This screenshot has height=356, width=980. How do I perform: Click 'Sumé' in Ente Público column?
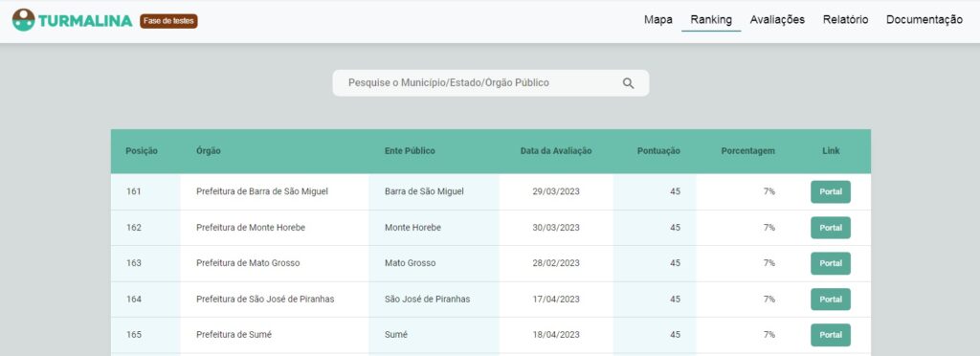coord(396,335)
